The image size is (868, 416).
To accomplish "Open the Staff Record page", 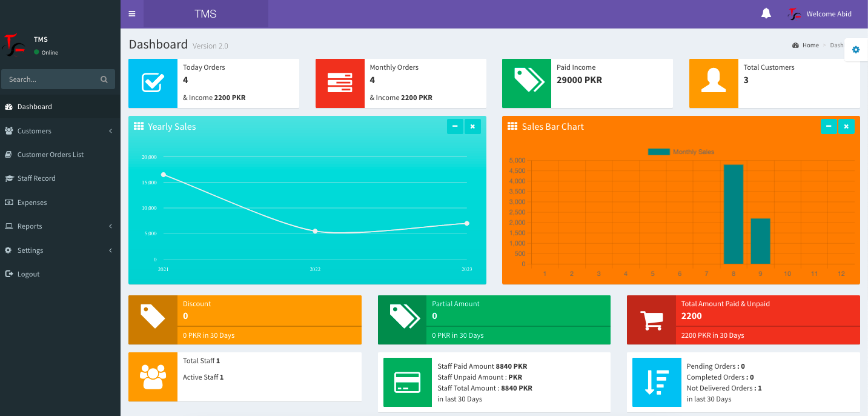I will (60, 178).
